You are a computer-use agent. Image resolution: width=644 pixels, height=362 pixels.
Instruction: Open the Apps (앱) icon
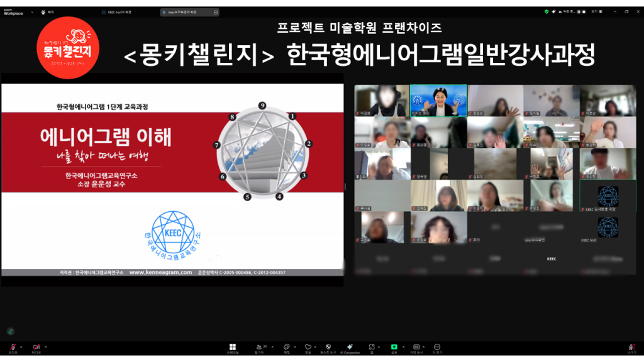(x=371, y=348)
